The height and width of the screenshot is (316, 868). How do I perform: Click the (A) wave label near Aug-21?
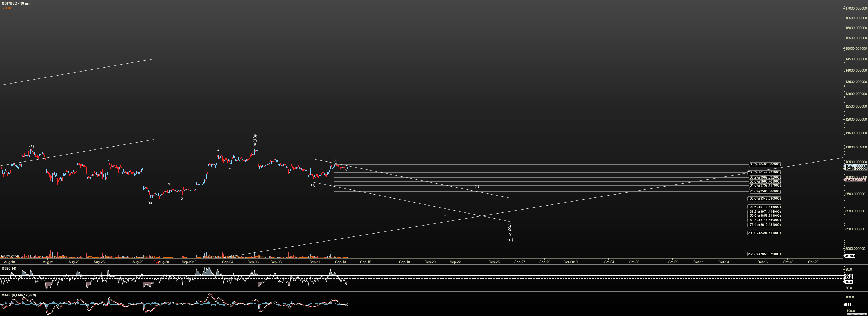(x=31, y=146)
